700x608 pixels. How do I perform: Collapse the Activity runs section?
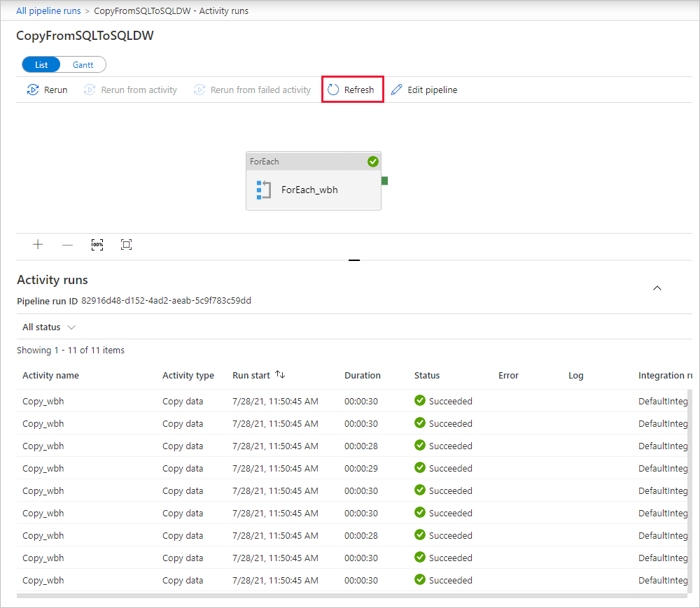pyautogui.click(x=657, y=288)
